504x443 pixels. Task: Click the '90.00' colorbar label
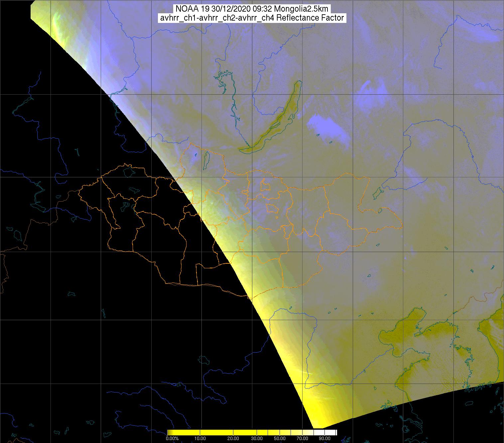[324, 438]
